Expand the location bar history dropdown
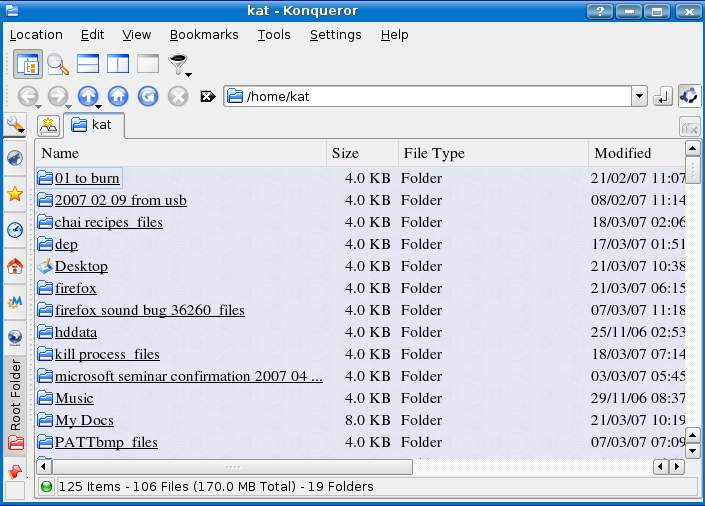Viewport: 705px width, 506px height. pyautogui.click(x=639, y=97)
